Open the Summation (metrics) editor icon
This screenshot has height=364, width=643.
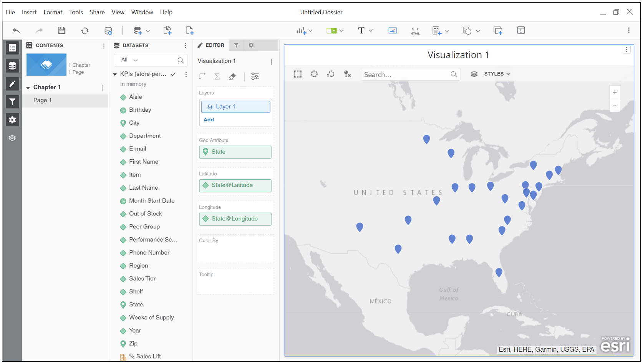[217, 76]
